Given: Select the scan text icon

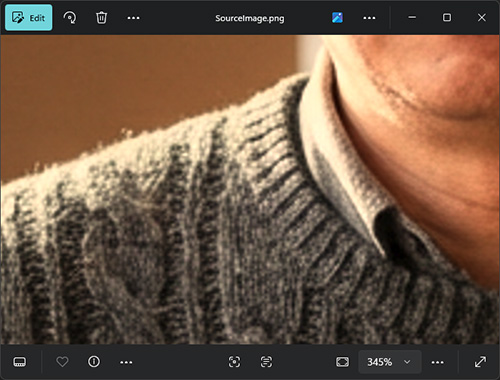Looking at the screenshot, I should (266, 362).
